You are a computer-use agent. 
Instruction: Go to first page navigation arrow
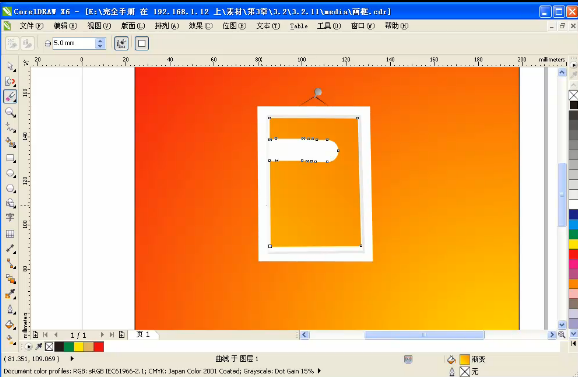45,335
